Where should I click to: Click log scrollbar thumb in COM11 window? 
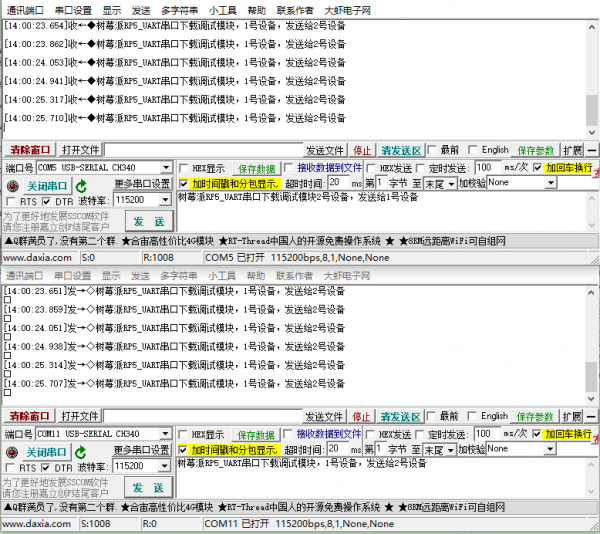(591, 378)
